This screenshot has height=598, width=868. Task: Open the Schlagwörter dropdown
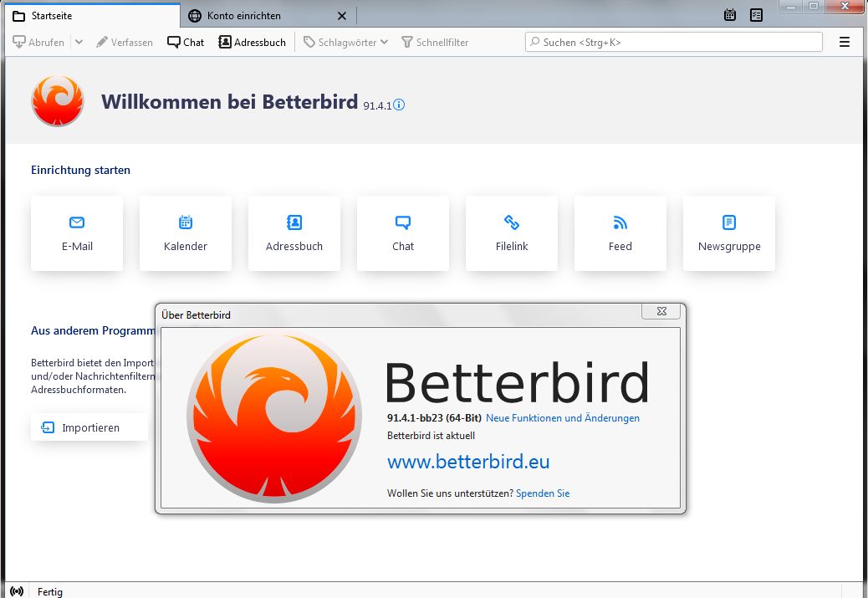tap(346, 42)
